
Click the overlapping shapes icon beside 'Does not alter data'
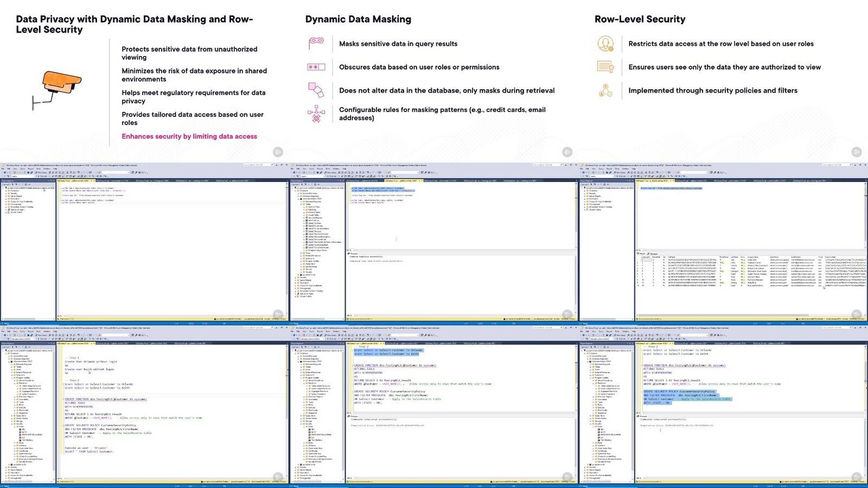[316, 90]
